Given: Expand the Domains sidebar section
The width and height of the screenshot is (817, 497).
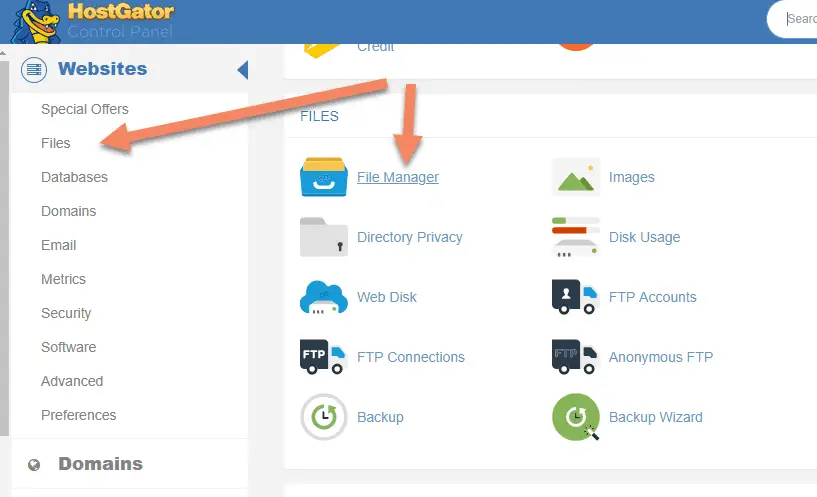Looking at the screenshot, I should click(x=100, y=464).
